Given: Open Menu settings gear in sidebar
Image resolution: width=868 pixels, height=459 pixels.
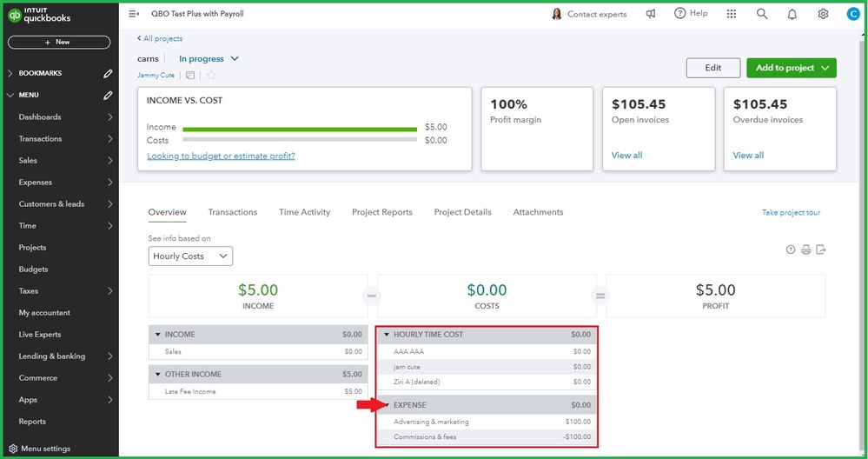Looking at the screenshot, I should pos(13,449).
